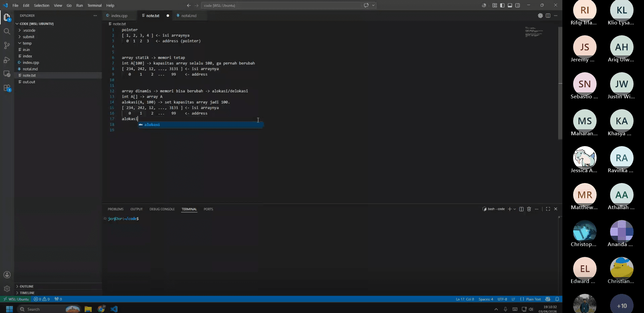Toggle the secondary side bar layout icon

click(518, 5)
